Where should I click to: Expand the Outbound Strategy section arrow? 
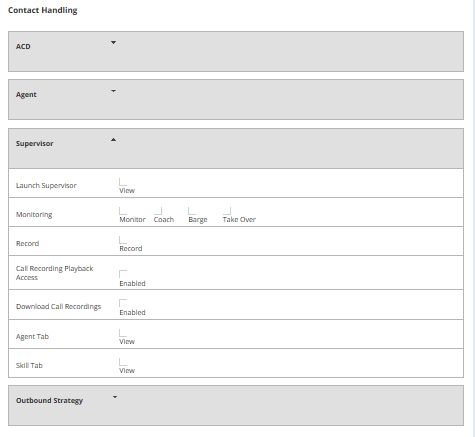tap(115, 397)
